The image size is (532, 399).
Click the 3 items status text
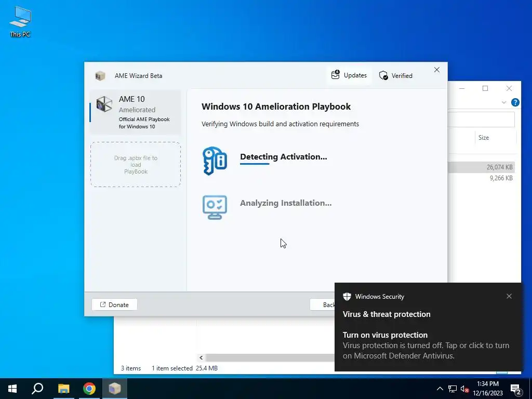pyautogui.click(x=131, y=368)
